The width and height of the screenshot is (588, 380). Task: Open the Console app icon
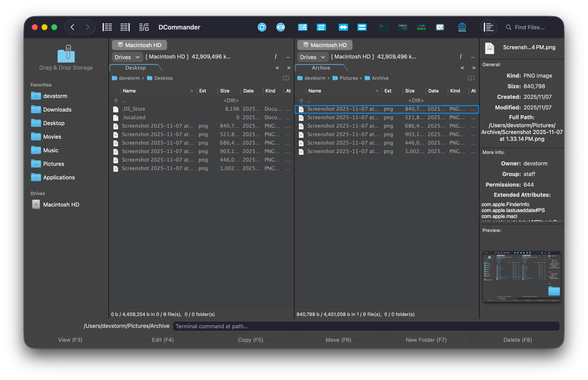402,27
